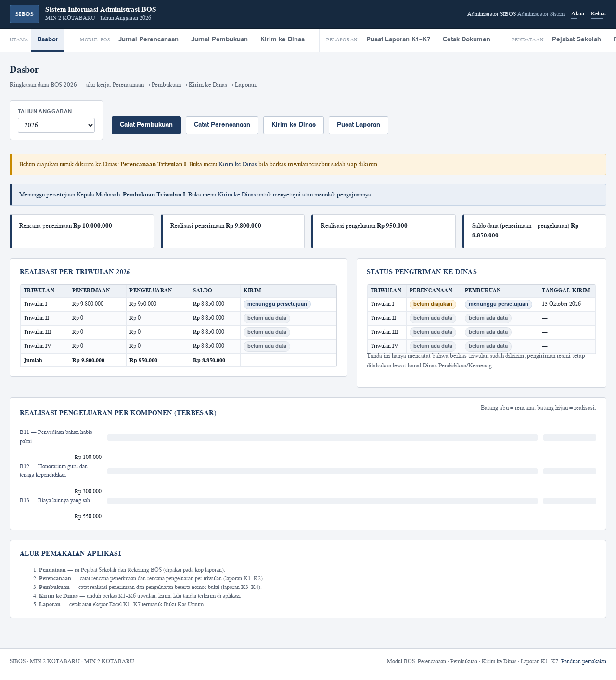
Task: Open the Tahun Anggaran 2026 dropdown
Action: click(56, 125)
